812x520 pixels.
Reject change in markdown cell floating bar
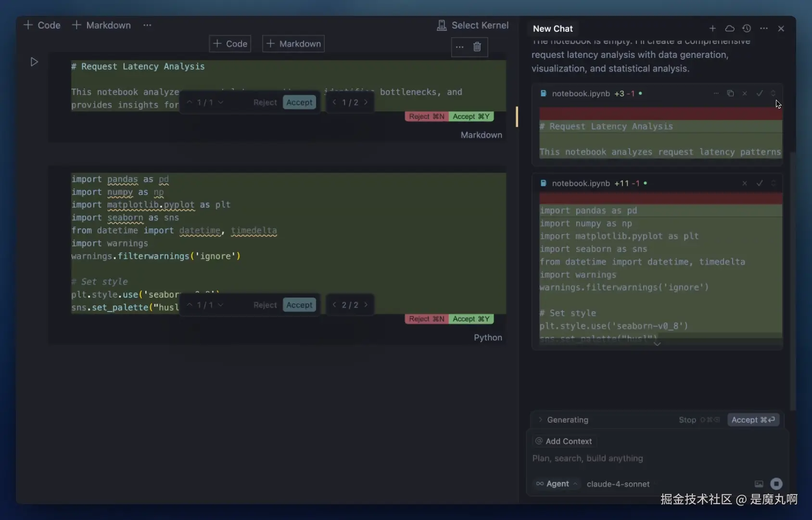pyautogui.click(x=265, y=103)
